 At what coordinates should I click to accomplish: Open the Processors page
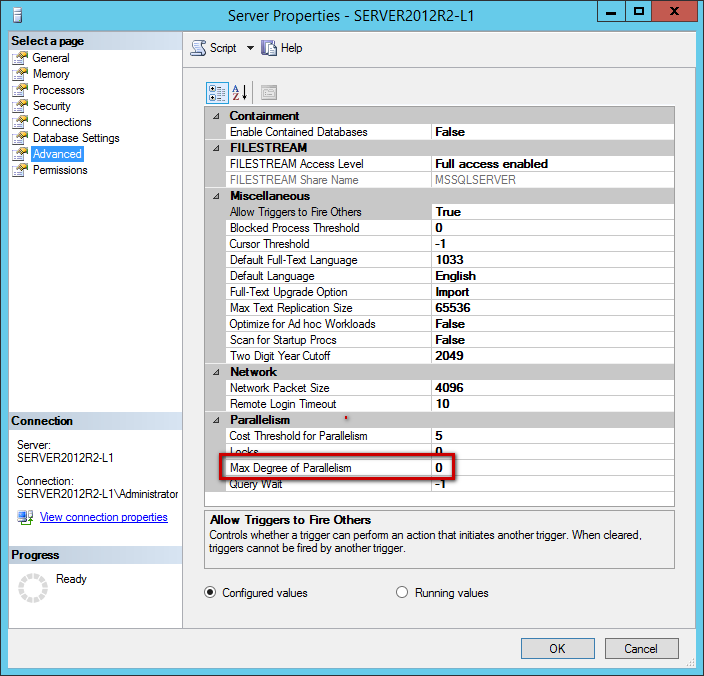58,90
